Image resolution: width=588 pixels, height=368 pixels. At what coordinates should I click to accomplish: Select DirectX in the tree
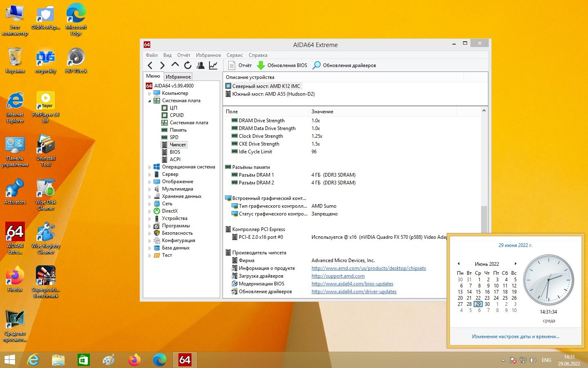[170, 211]
